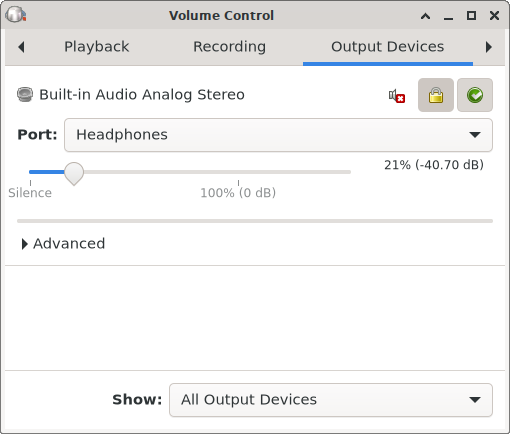The height and width of the screenshot is (434, 510).
Task: Click the Volume Control app icon in title bar
Action: click(x=16, y=15)
